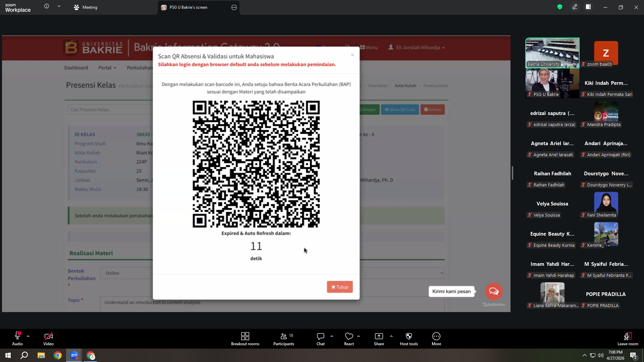The height and width of the screenshot is (362, 644).
Task: Open the Chat panel
Action: [x=321, y=339]
